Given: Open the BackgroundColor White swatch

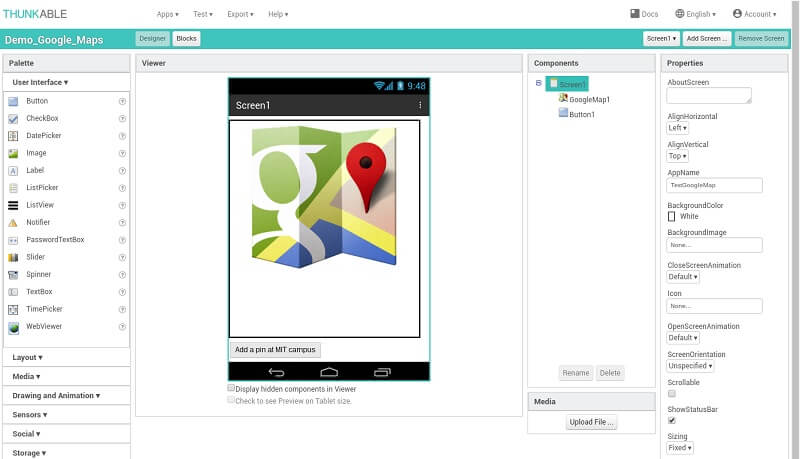Looking at the screenshot, I should pos(671,217).
